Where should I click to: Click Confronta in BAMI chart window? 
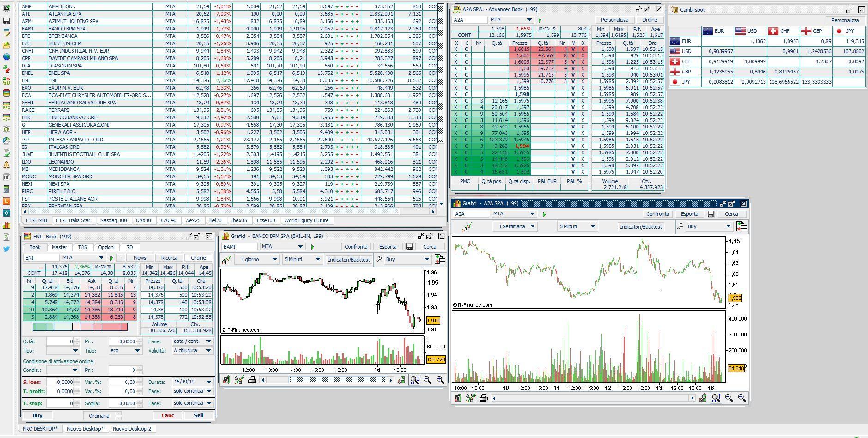click(356, 247)
